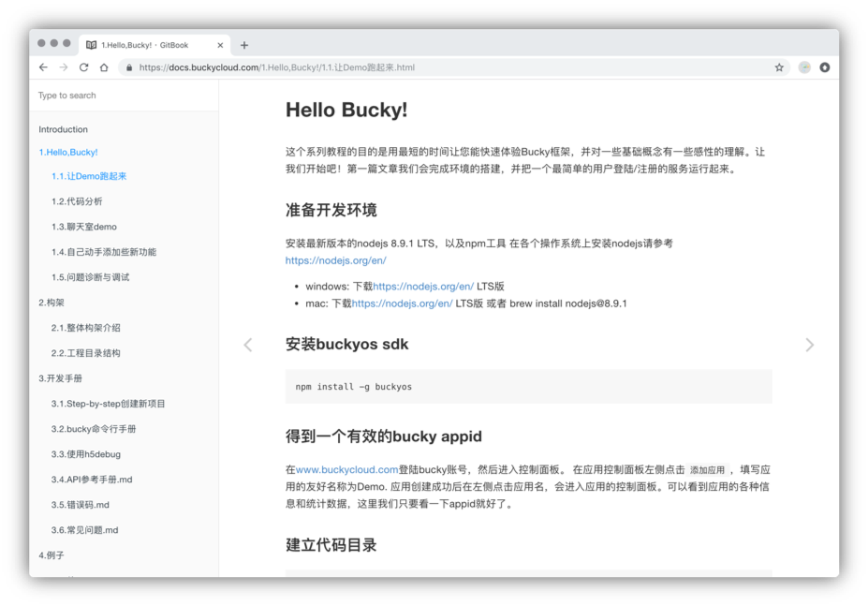Open chapter 3.开发手册 in sidebar
The width and height of the screenshot is (868, 606).
60,379
